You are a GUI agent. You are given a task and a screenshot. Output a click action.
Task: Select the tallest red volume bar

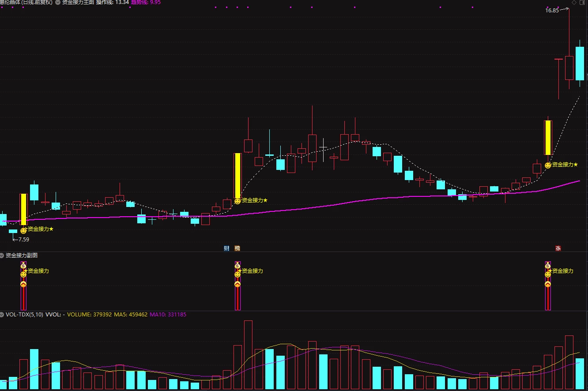coord(248,355)
